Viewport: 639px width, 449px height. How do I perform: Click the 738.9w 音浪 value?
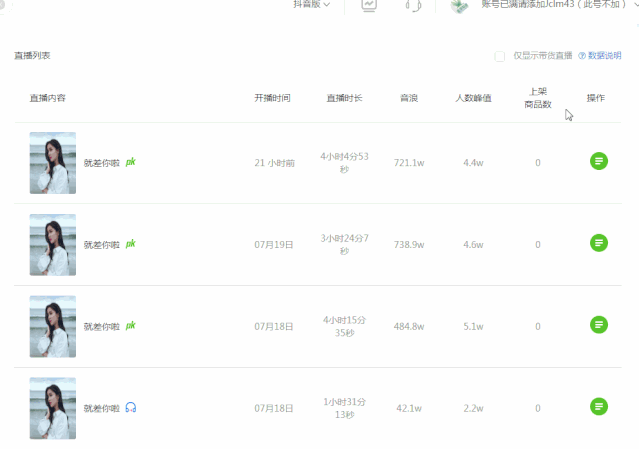tap(409, 245)
